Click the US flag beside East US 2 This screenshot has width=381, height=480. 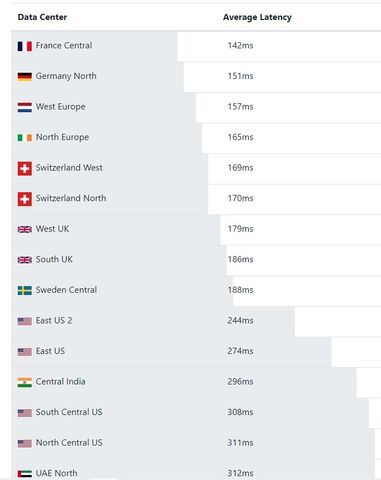pyautogui.click(x=25, y=321)
